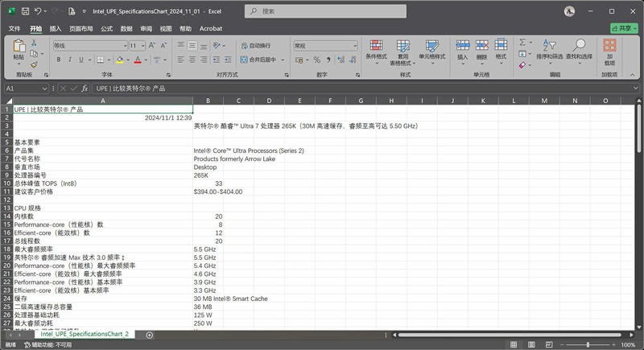Open the File (文件) menu
This screenshot has width=644, height=350.
[x=14, y=29]
